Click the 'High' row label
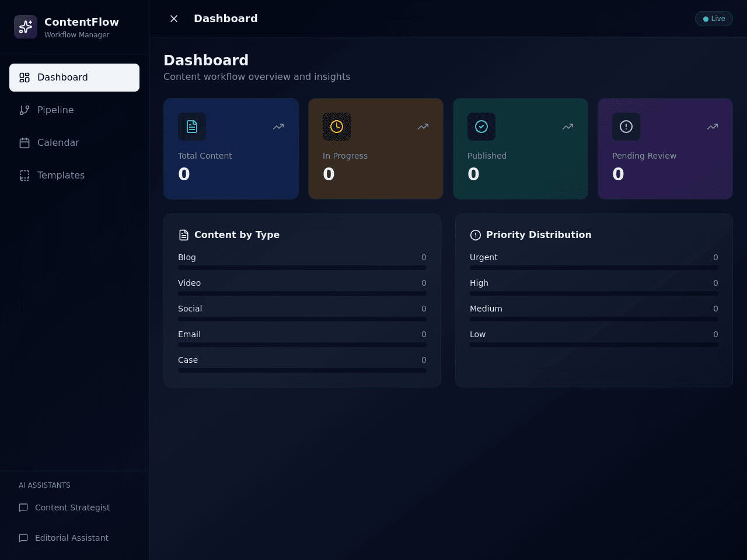 pyautogui.click(x=479, y=283)
